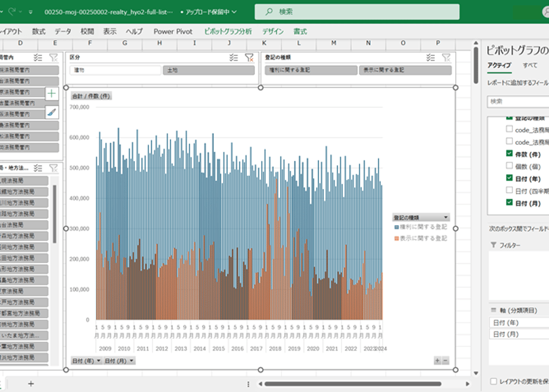Check the 日付 (四半期) field checkbox
The width and height of the screenshot is (549, 392).
coord(509,190)
